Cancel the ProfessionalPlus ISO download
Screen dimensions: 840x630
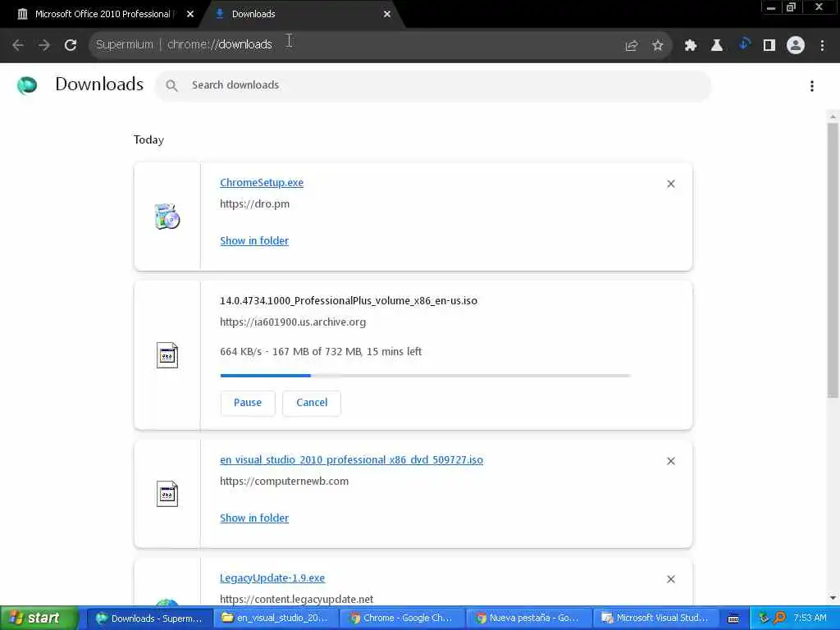pyautogui.click(x=312, y=403)
